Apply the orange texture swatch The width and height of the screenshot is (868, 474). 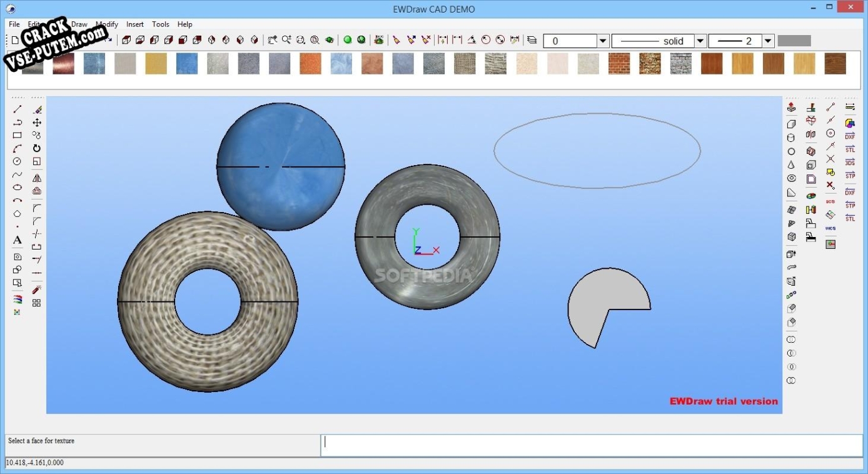click(x=310, y=63)
